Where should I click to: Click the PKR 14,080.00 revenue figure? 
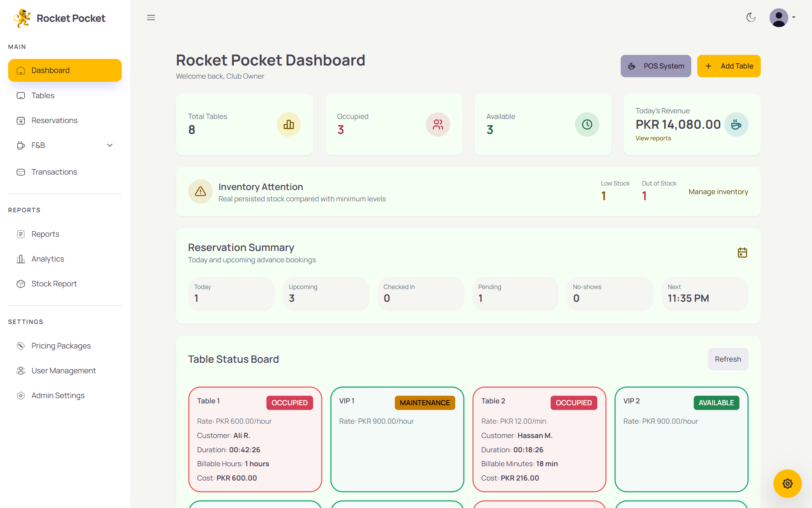coord(678,125)
